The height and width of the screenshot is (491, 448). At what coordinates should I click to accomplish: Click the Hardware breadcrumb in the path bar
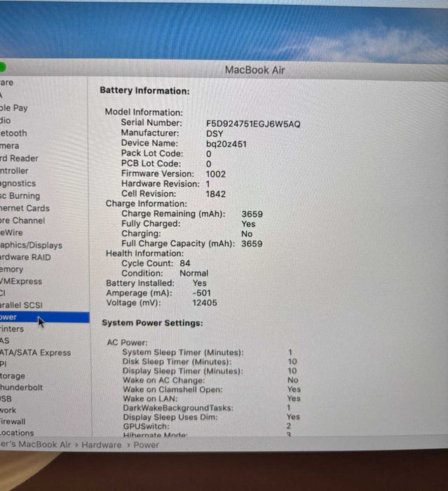[102, 445]
